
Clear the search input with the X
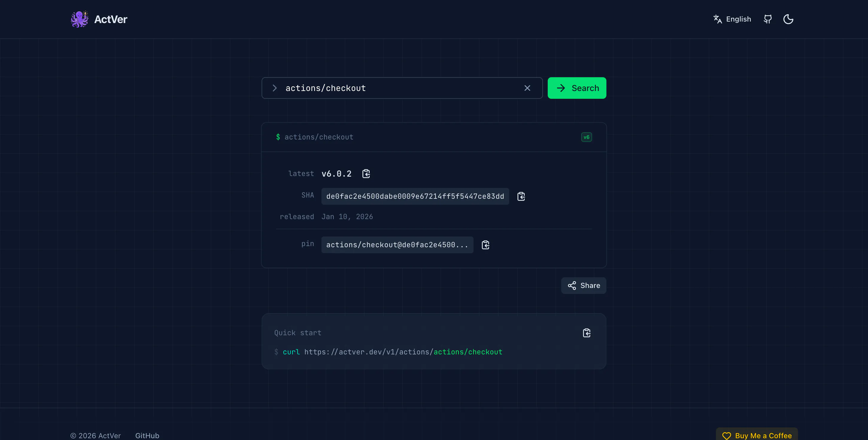(527, 88)
